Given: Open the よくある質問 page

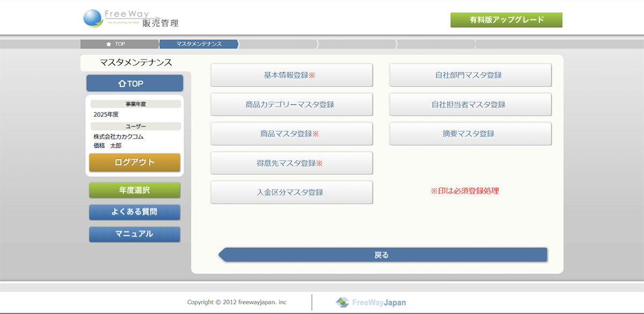Looking at the screenshot, I should coord(135,212).
